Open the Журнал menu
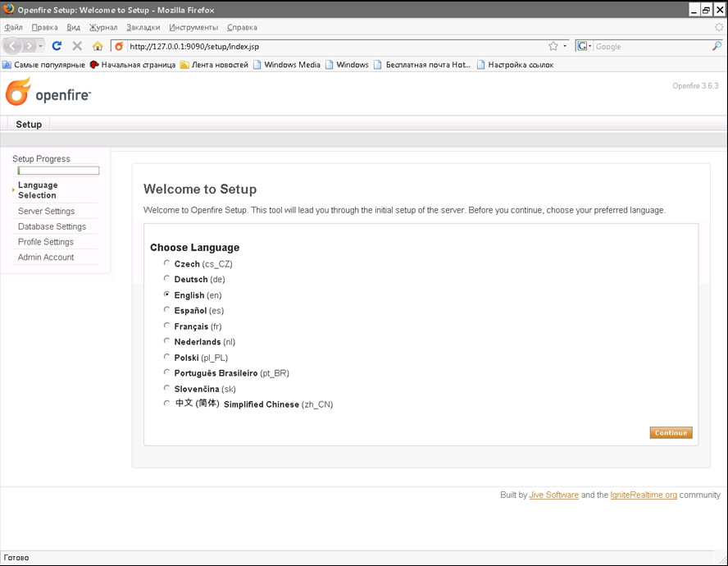Image resolution: width=728 pixels, height=566 pixels. (x=103, y=27)
